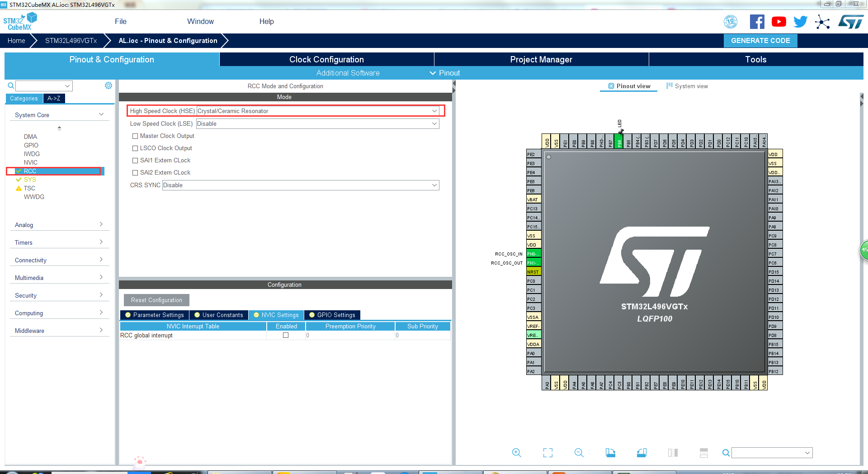Open the Parameter Settings tab
Image resolution: width=868 pixels, height=474 pixels.
154,315
